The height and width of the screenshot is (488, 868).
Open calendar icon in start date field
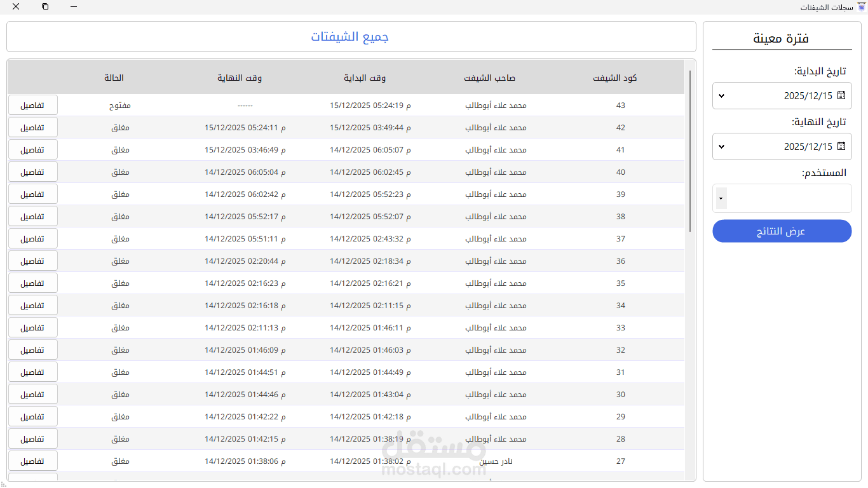point(841,95)
